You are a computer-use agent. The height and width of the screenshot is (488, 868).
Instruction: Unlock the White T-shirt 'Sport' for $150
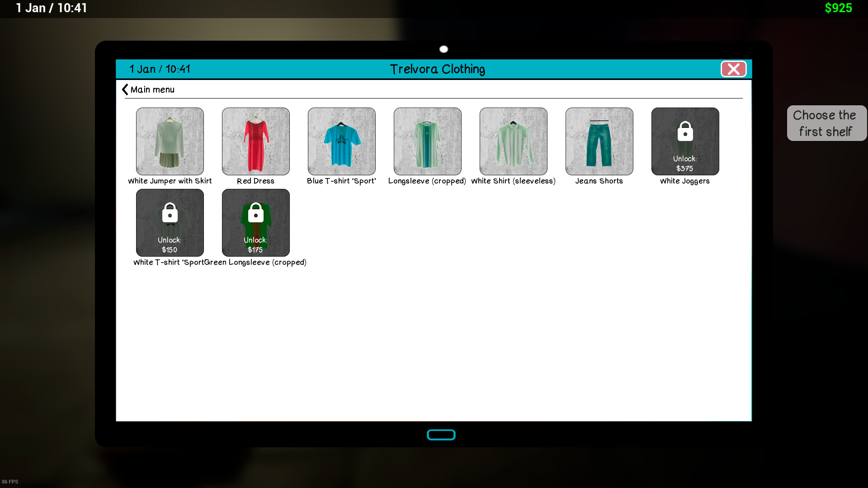point(170,222)
